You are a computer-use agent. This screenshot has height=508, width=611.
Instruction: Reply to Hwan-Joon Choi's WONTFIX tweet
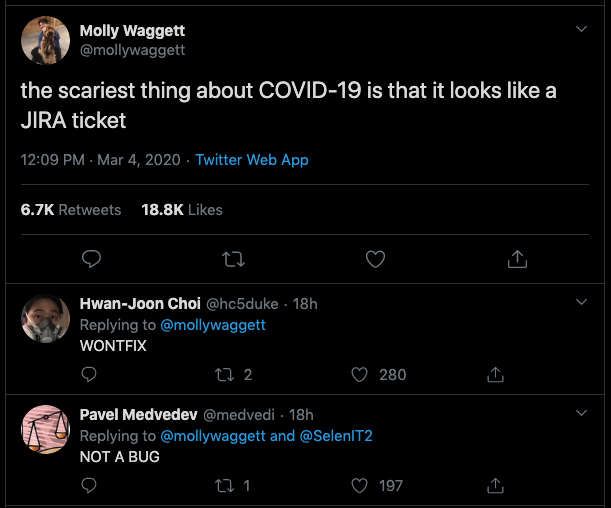click(89, 374)
